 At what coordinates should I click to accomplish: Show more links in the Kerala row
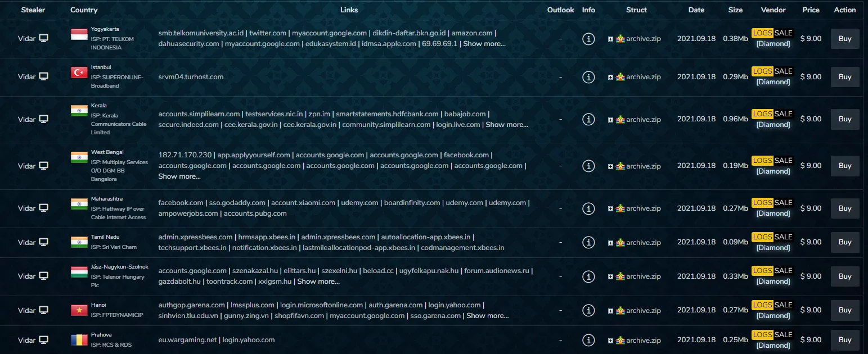[506, 125]
